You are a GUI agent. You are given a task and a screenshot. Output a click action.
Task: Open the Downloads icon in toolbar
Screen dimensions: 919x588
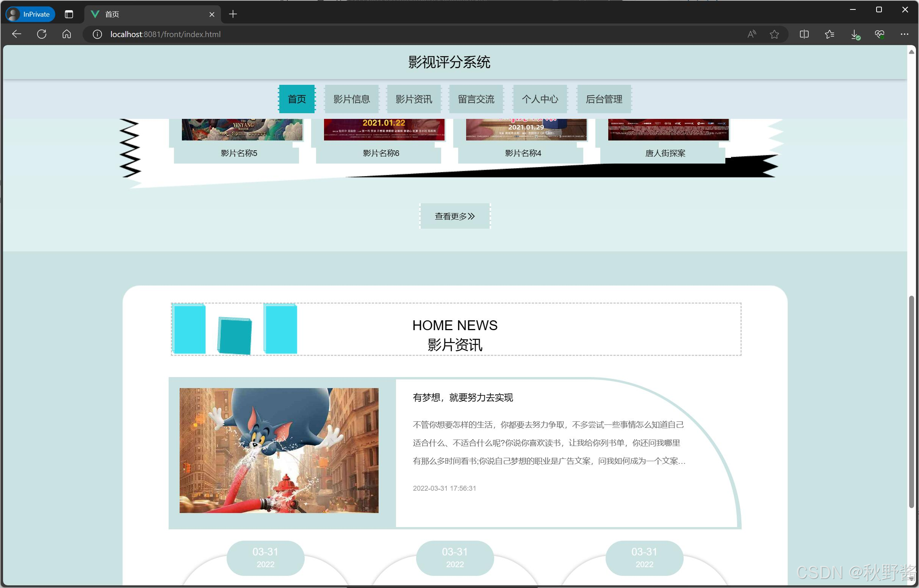(x=855, y=34)
